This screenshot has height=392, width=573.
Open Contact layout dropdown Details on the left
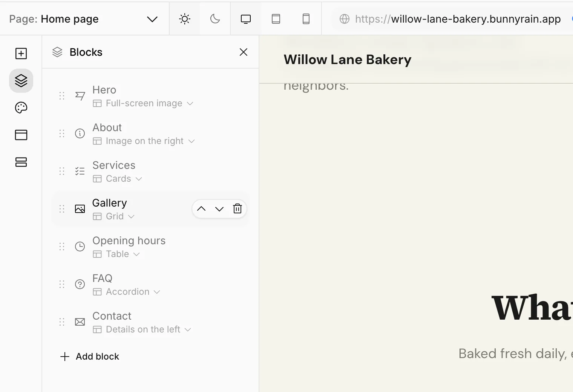click(x=142, y=329)
